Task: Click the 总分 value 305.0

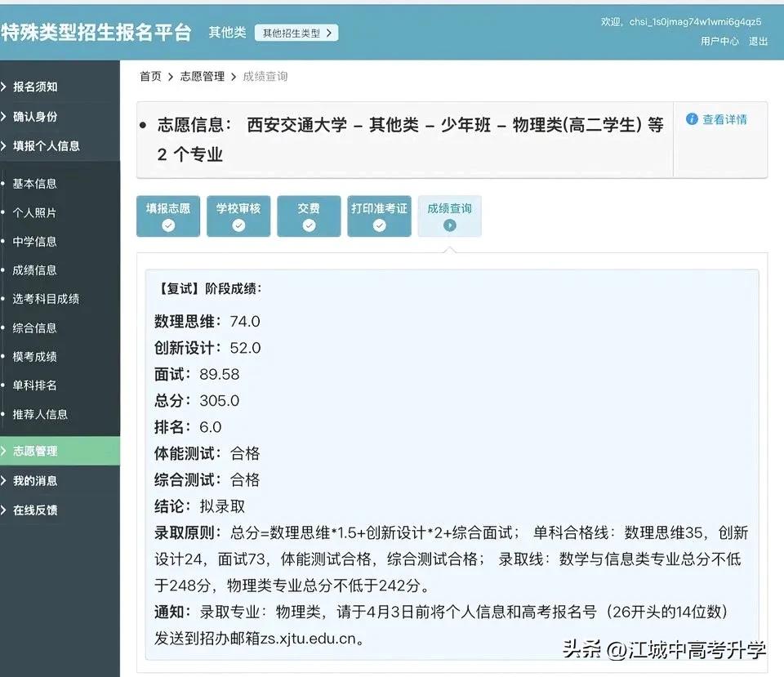Action: coord(220,400)
